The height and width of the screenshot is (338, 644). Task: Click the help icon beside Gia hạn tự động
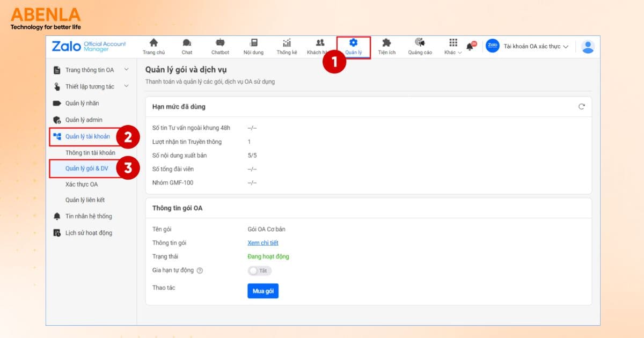[200, 271]
